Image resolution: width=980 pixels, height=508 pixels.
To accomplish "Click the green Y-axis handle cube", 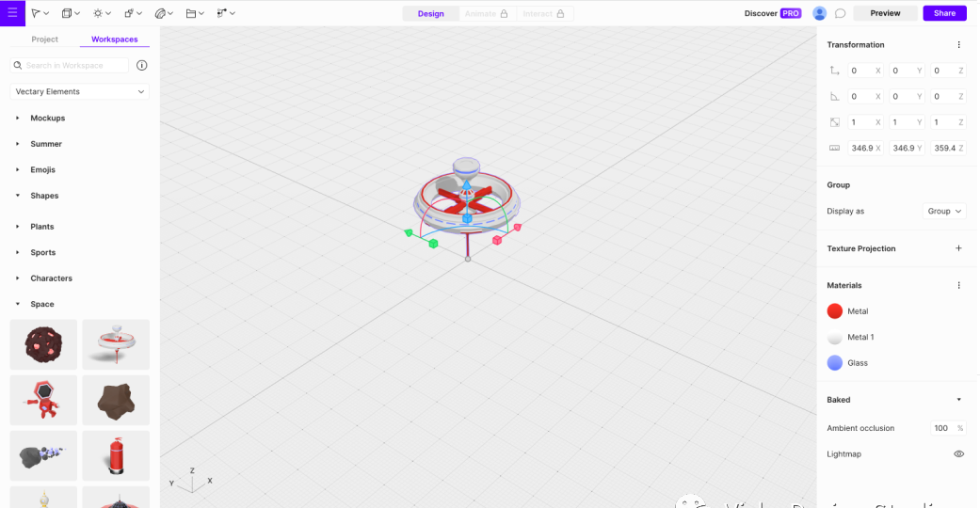I will [433, 244].
